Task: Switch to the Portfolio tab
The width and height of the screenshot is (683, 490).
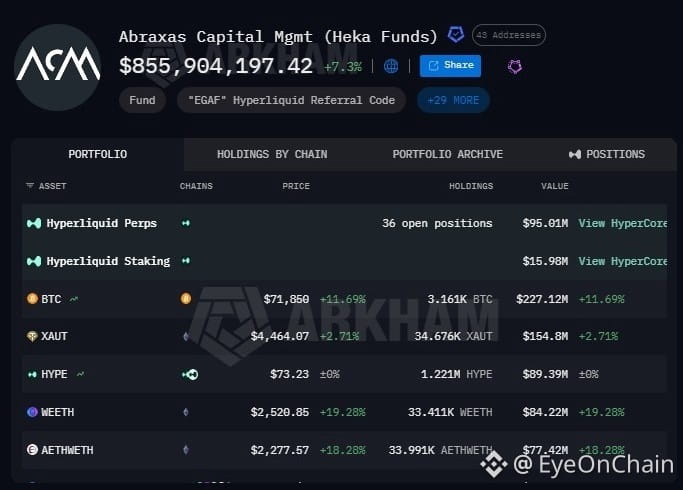Action: coord(98,154)
